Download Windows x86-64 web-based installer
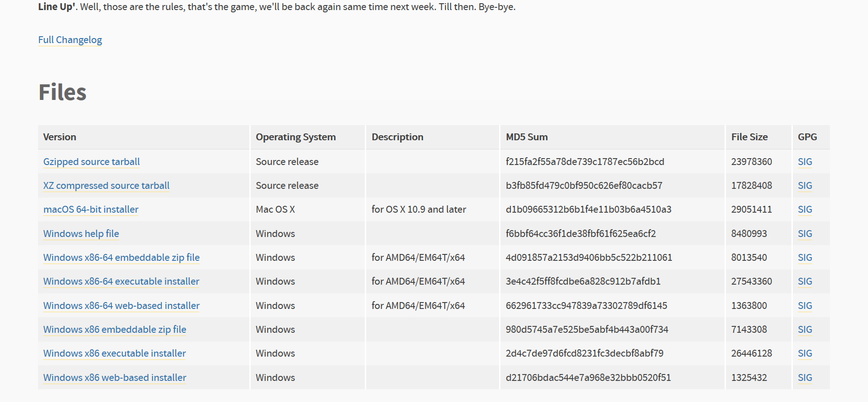 coord(121,306)
